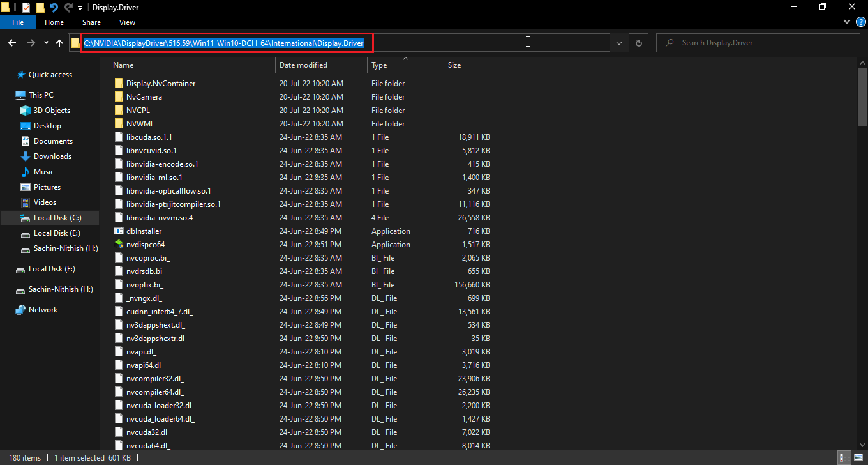Select Local Disk (C:) in the sidebar
This screenshot has width=868, height=465.
pos(57,218)
